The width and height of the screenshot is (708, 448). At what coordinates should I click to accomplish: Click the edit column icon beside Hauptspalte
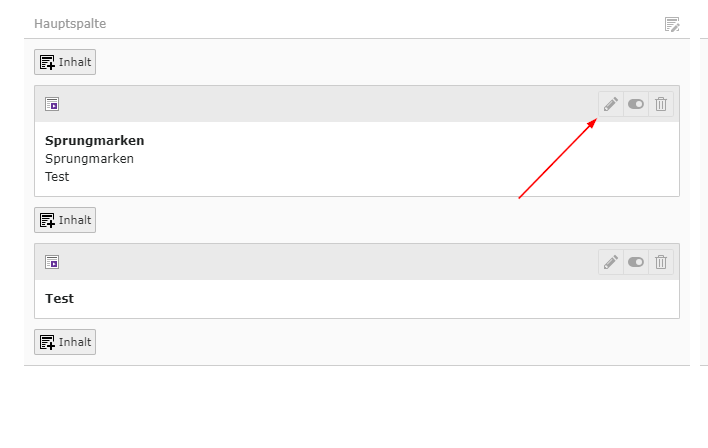click(x=672, y=24)
